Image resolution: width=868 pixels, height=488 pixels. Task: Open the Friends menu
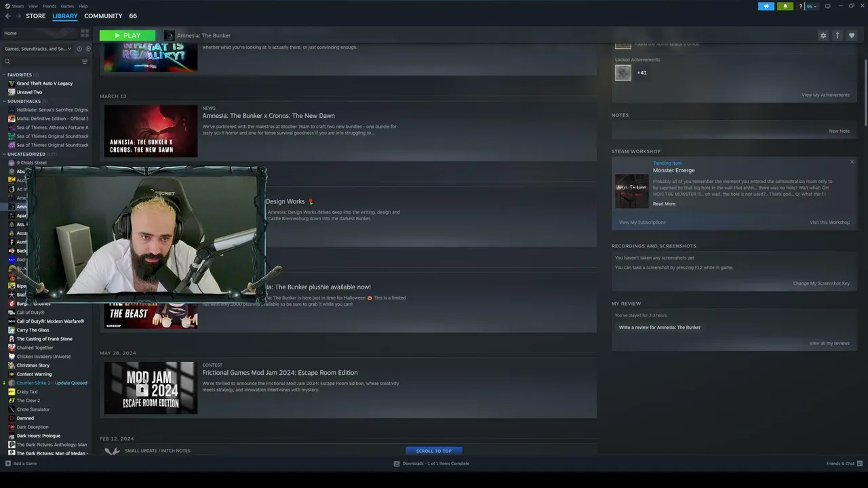click(x=50, y=6)
